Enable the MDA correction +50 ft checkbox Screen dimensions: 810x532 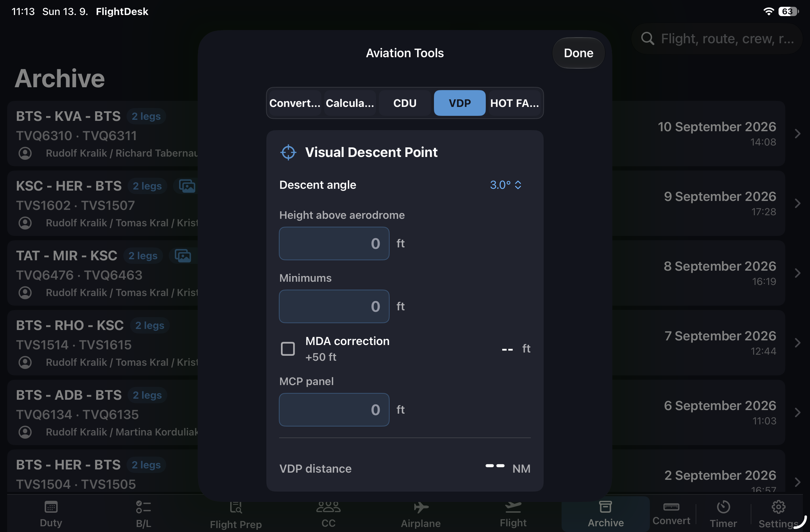pyautogui.click(x=288, y=349)
